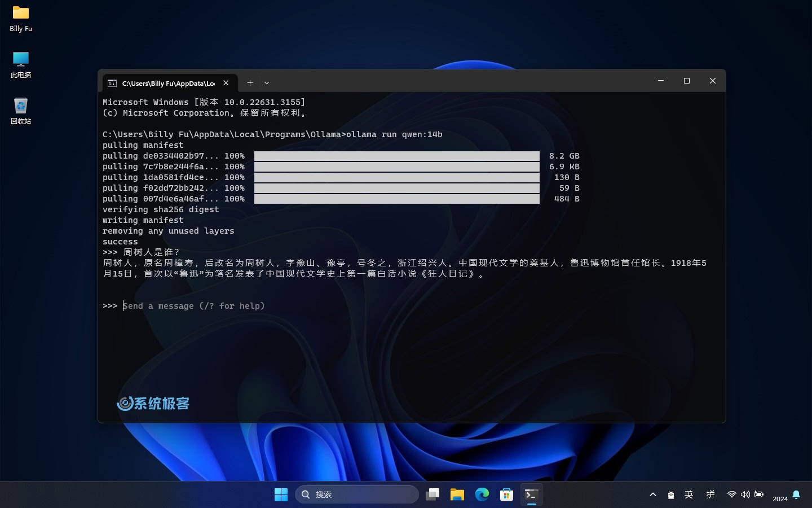Open the Windows Start menu
812x508 pixels.
pos(281,494)
